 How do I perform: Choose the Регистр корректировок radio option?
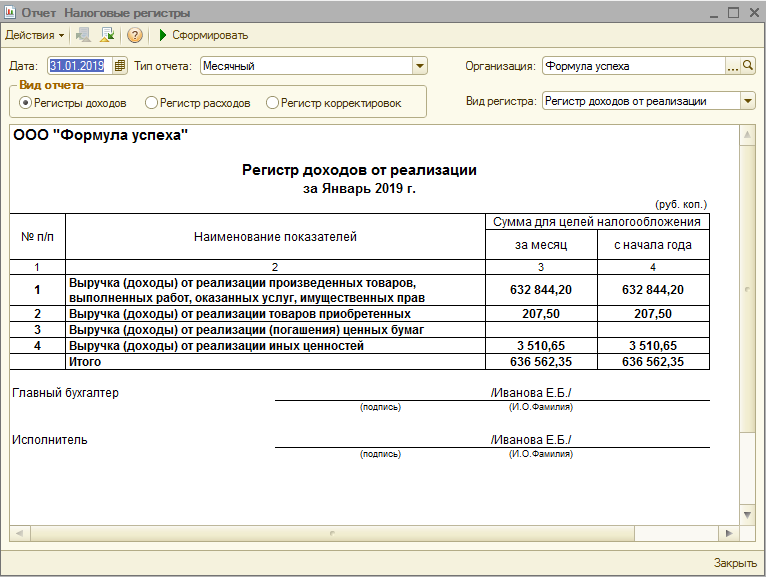coord(272,102)
